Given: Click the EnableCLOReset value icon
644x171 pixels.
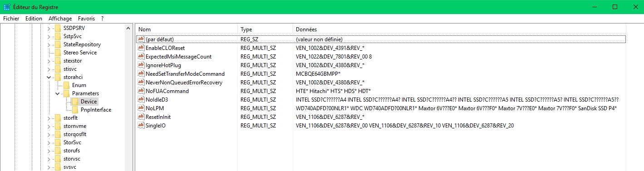Looking at the screenshot, I should coord(141,48).
